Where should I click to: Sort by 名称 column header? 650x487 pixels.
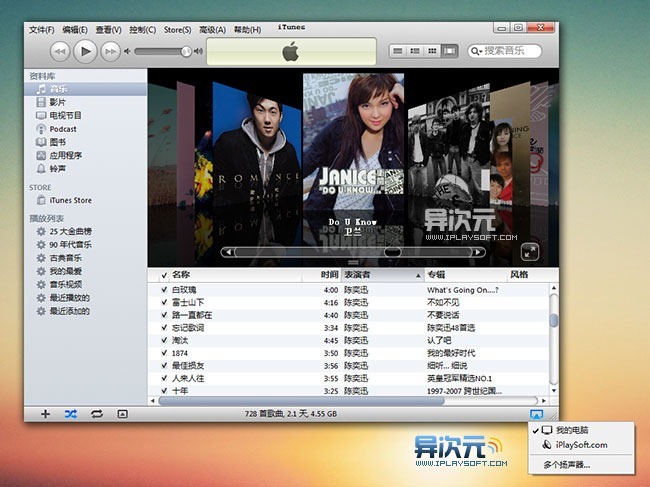pyautogui.click(x=236, y=275)
